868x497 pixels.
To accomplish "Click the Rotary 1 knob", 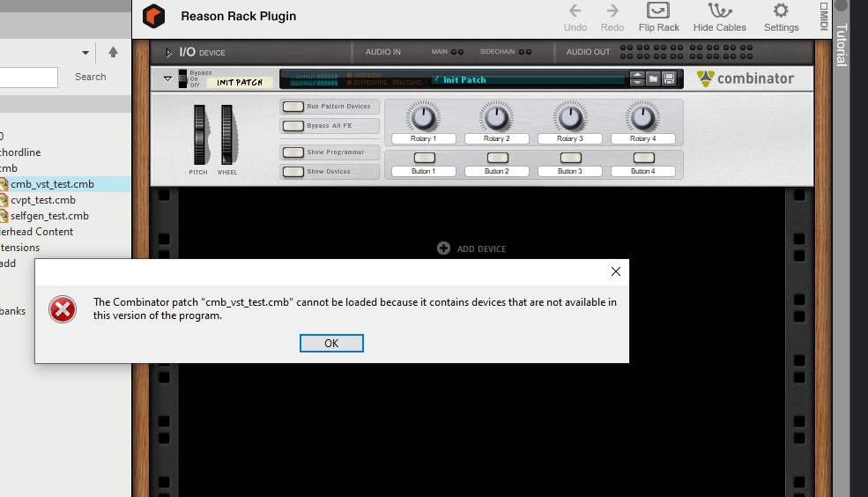I will point(424,117).
